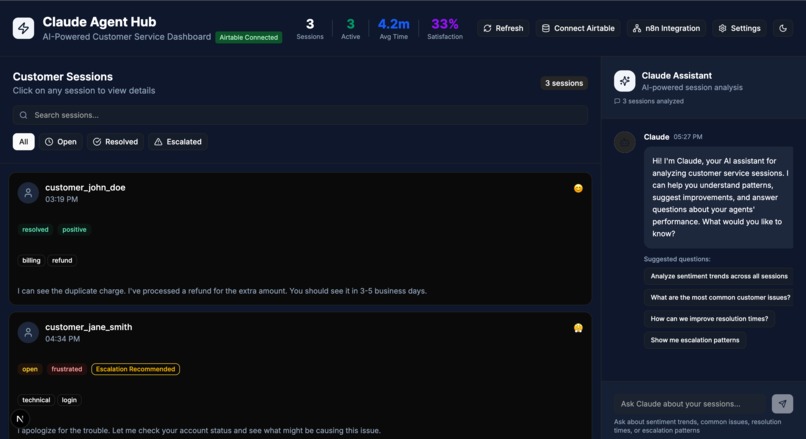Click the 3 Sessions stat

coord(310,29)
